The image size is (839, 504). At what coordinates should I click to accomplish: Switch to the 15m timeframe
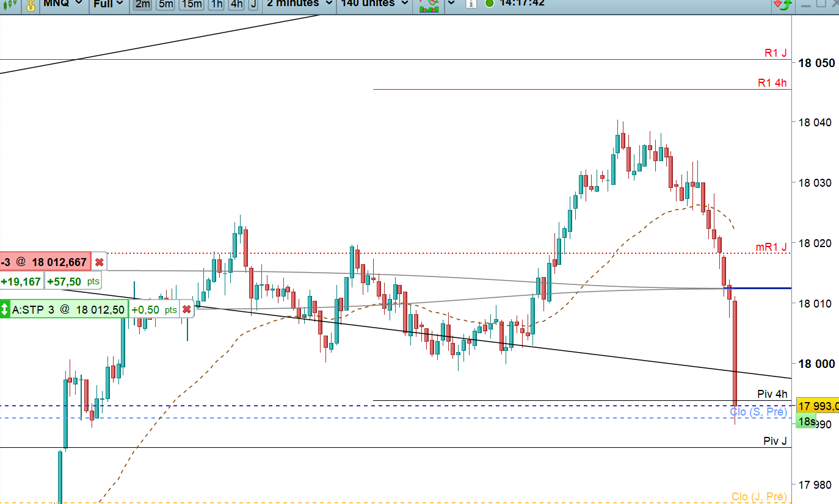(192, 4)
